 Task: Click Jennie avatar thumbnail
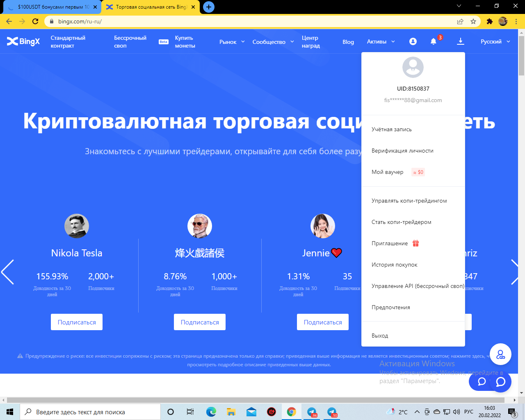point(323,226)
